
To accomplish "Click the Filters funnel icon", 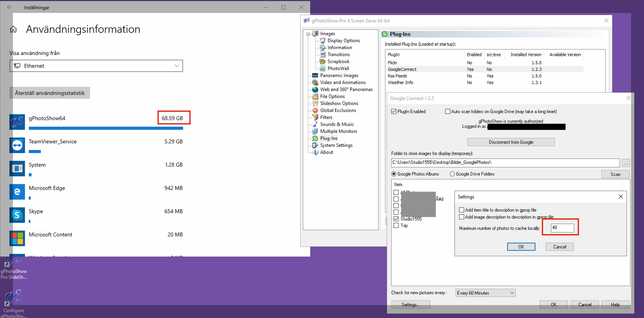I will coord(315,117).
